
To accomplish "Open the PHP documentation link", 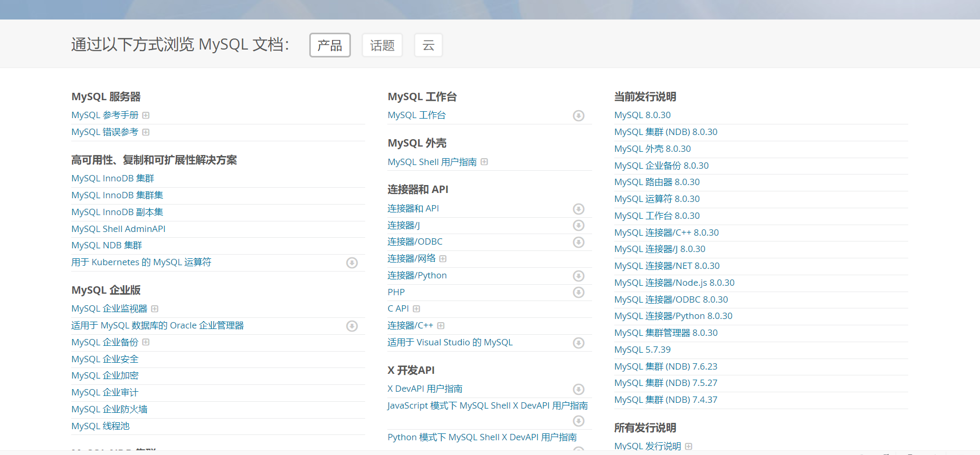I will pos(396,292).
